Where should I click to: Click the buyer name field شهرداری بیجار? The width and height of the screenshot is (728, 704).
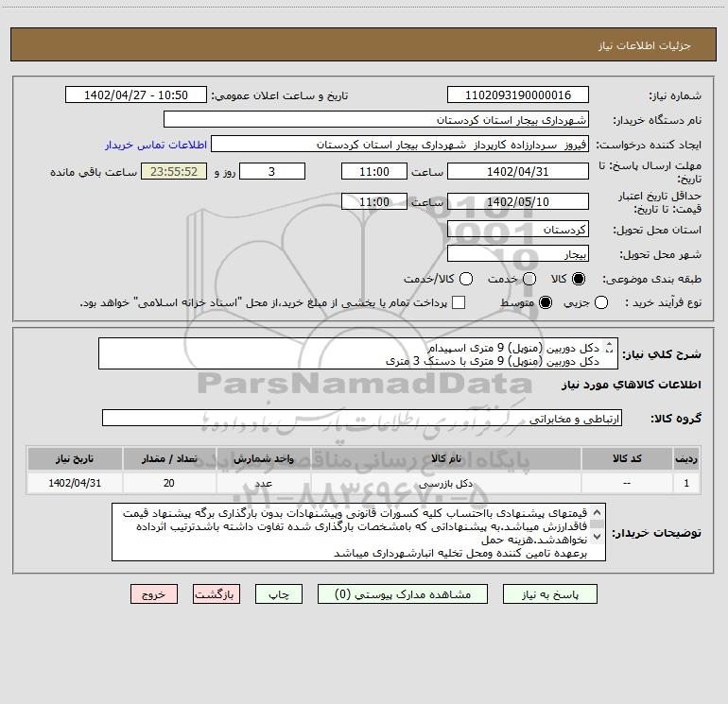(x=376, y=119)
